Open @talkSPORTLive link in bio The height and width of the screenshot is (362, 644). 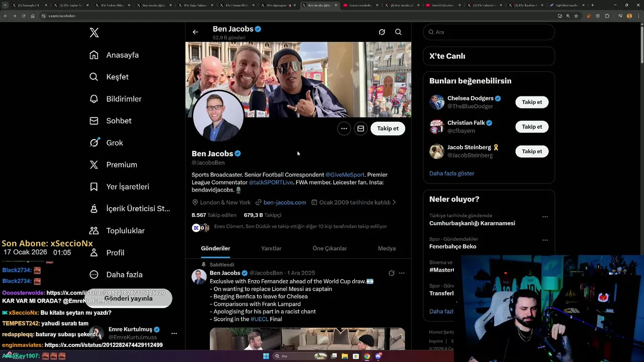coord(271,182)
